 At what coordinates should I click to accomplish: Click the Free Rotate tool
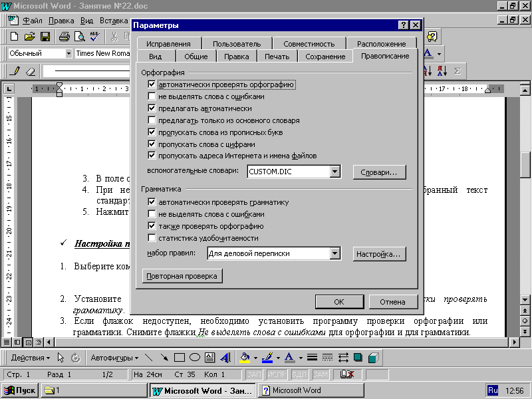click(75, 358)
